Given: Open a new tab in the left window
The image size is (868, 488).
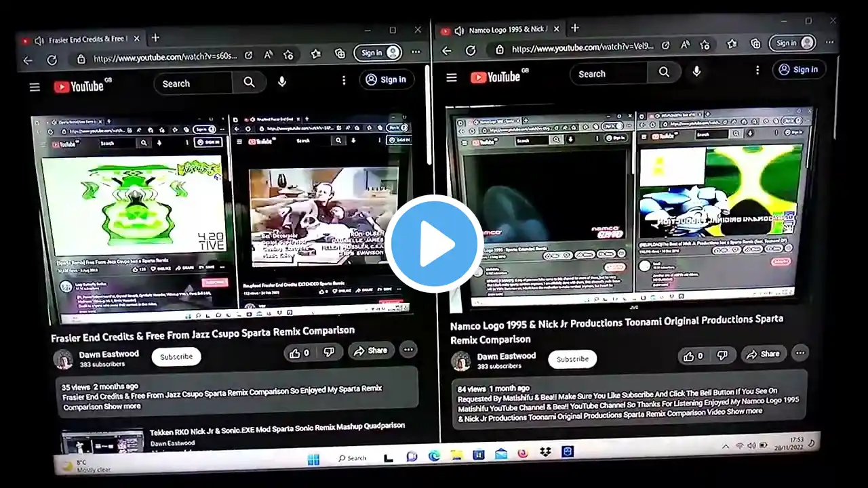Looking at the screenshot, I should coord(155,38).
